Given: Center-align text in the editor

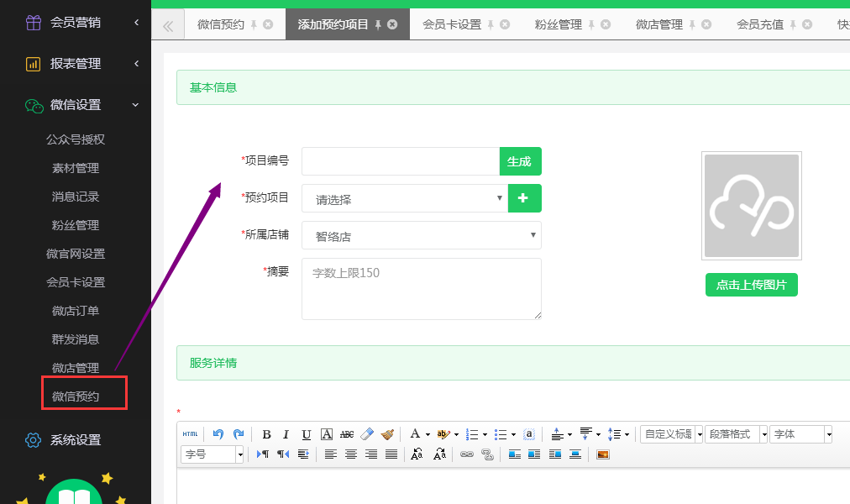Looking at the screenshot, I should coord(351,454).
